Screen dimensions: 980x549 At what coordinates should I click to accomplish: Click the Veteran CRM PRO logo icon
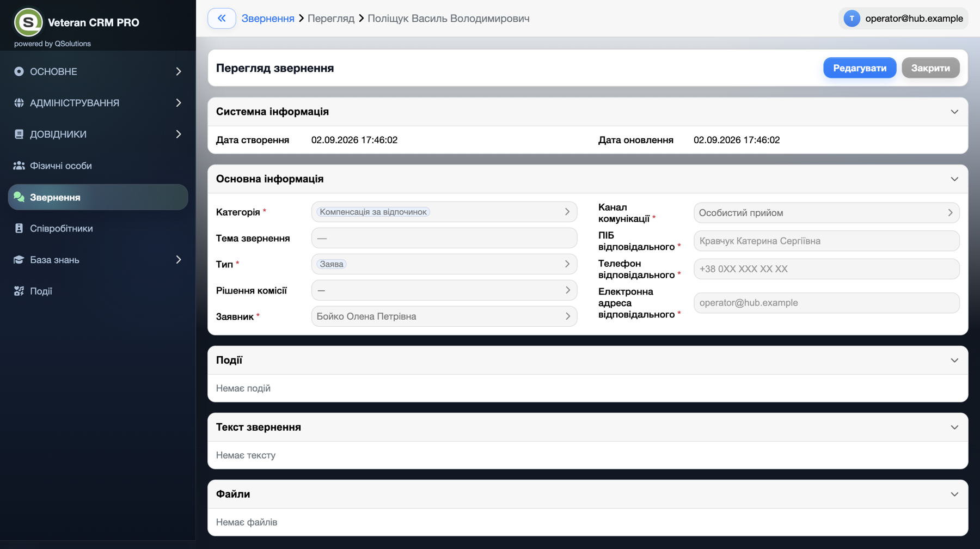point(28,22)
